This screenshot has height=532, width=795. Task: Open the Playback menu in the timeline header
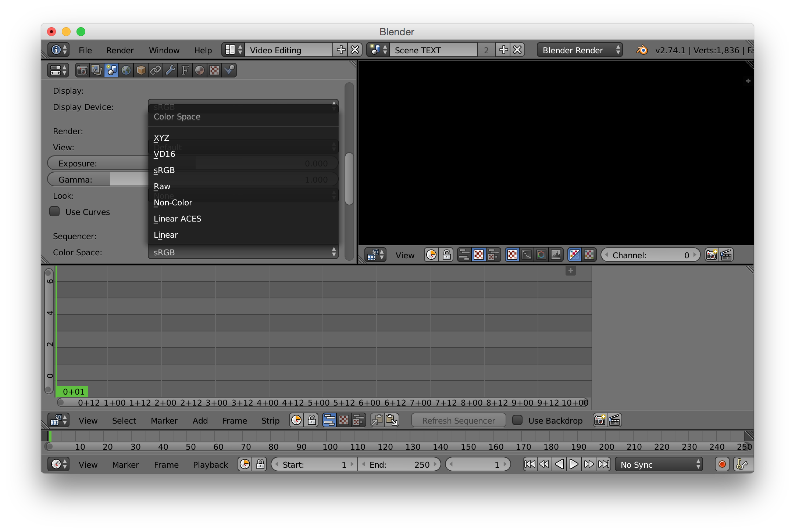coord(210,464)
